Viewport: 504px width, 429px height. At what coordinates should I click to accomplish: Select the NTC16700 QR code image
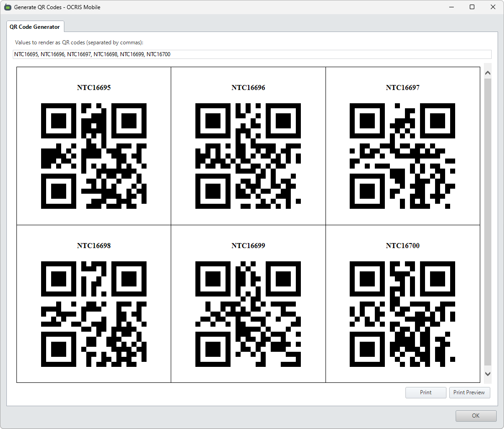point(403,314)
